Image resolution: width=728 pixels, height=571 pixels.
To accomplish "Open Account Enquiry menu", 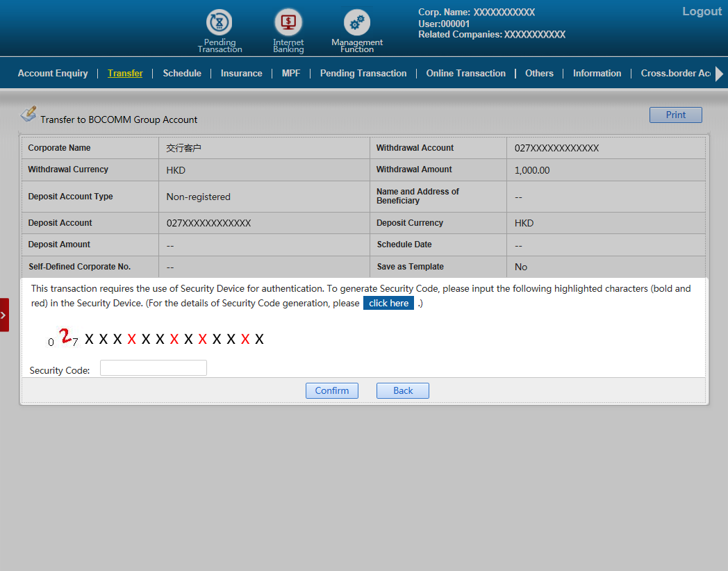I will coord(53,74).
